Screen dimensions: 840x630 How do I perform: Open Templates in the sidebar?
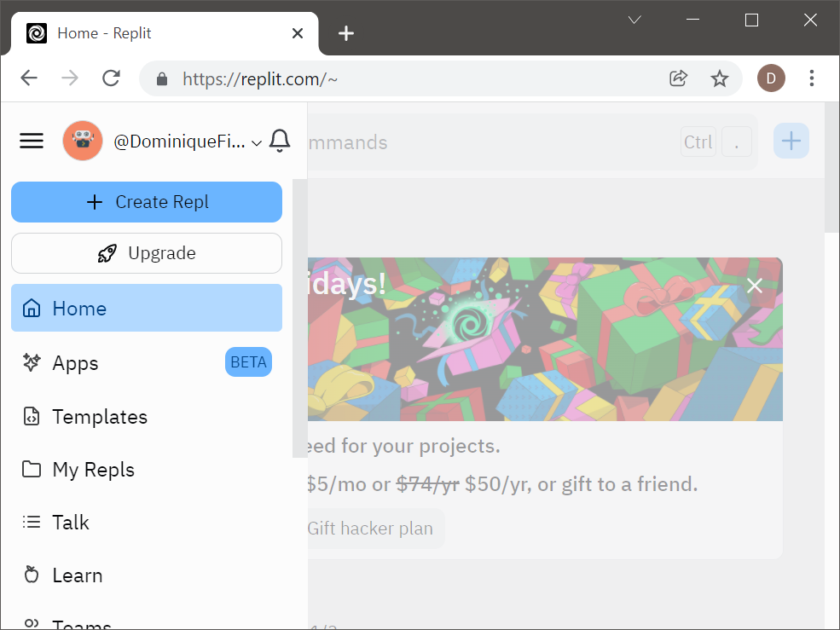coord(147,417)
